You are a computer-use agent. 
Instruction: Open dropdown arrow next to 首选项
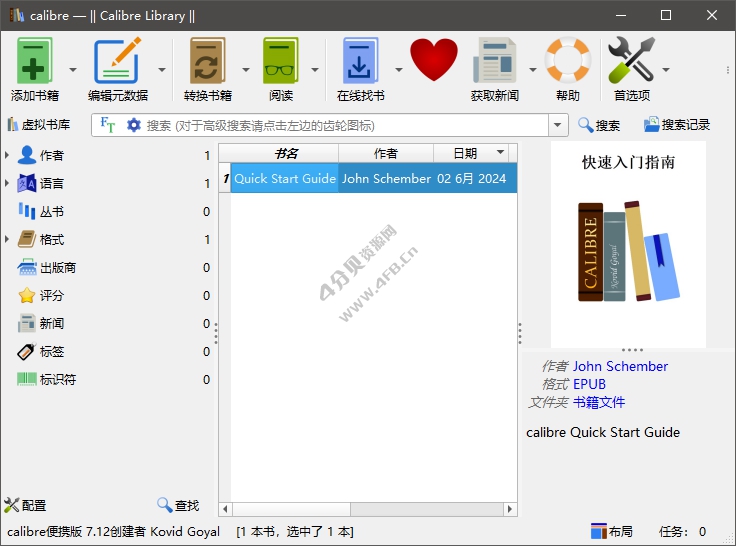[666, 70]
